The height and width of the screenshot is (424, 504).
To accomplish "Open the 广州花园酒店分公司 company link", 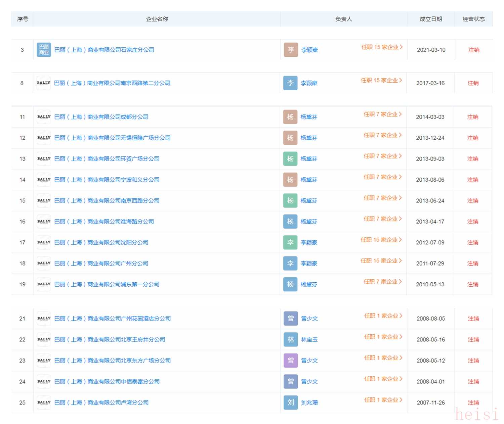I will [x=112, y=318].
